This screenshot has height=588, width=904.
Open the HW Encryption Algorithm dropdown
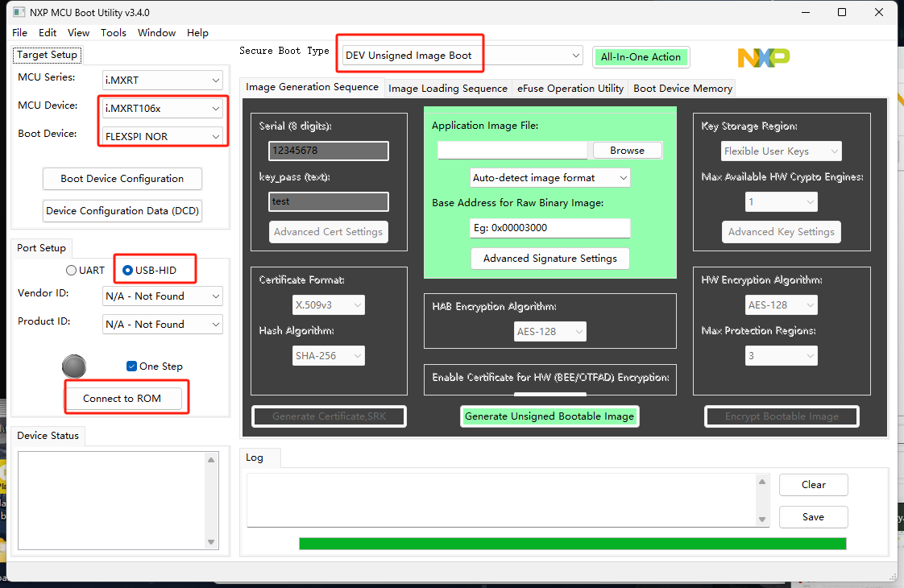click(782, 305)
